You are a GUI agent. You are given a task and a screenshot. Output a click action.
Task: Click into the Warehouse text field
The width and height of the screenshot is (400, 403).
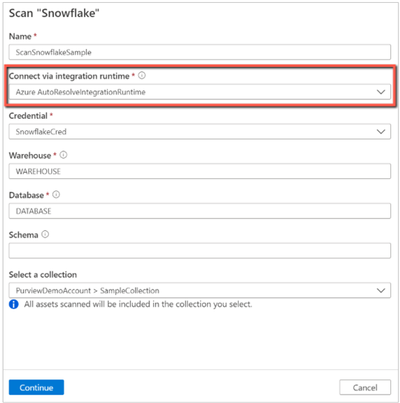200,171
